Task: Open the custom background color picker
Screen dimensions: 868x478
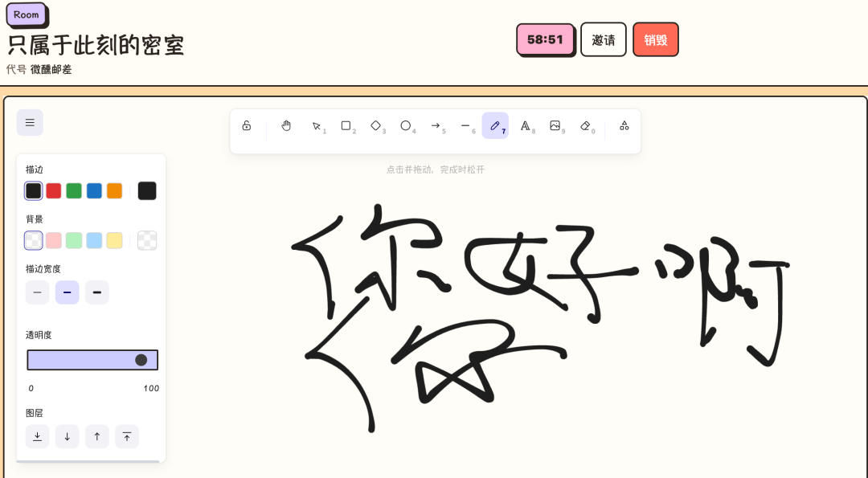Action: point(147,241)
